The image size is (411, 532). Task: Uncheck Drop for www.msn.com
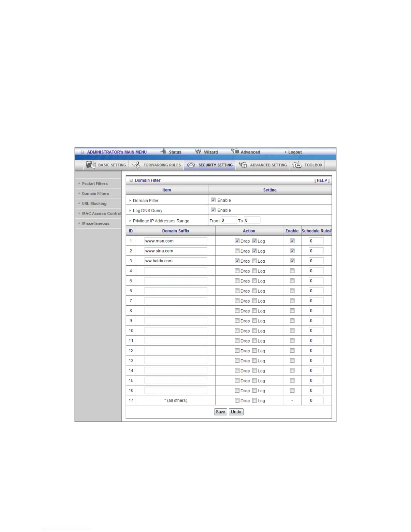(x=237, y=241)
